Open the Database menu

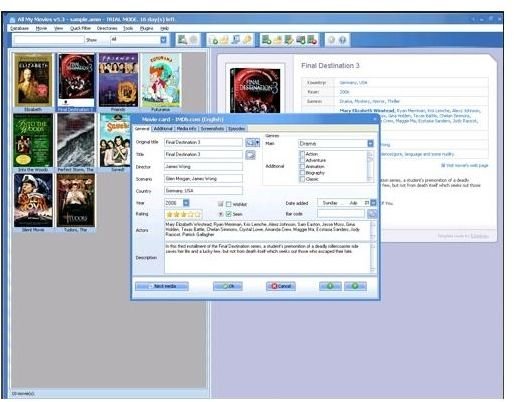[x=19, y=28]
